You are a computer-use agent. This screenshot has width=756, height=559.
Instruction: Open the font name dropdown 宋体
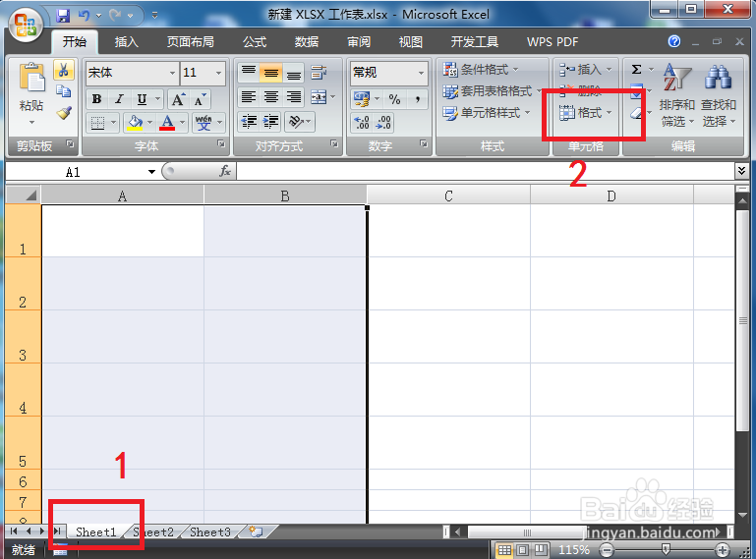coord(172,74)
